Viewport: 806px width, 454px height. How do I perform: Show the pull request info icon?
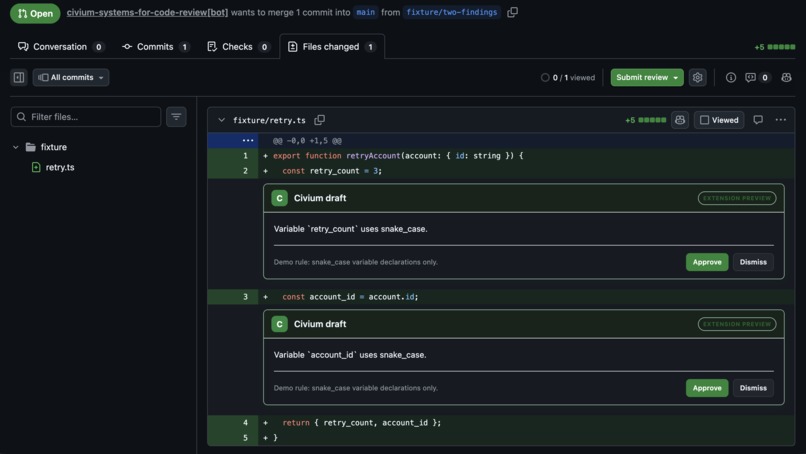730,78
